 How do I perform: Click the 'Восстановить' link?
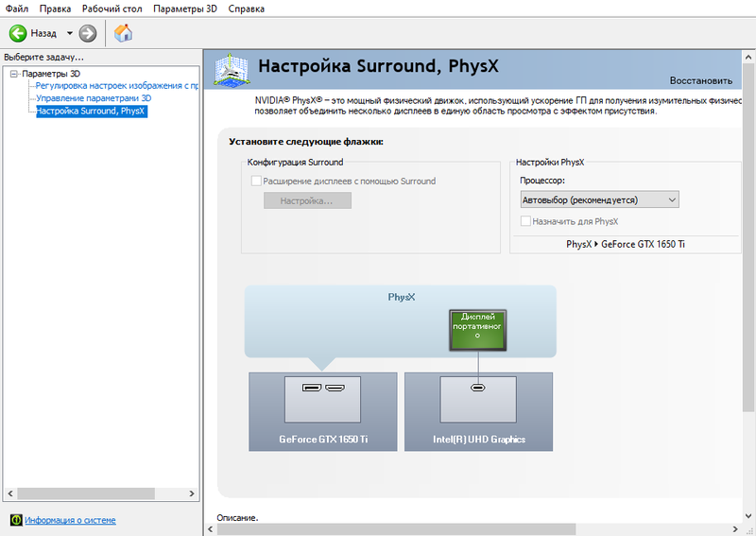click(700, 80)
